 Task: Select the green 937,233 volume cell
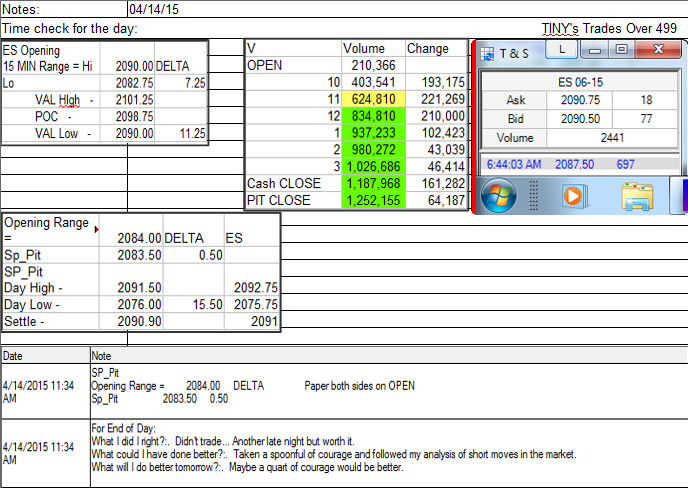[373, 133]
